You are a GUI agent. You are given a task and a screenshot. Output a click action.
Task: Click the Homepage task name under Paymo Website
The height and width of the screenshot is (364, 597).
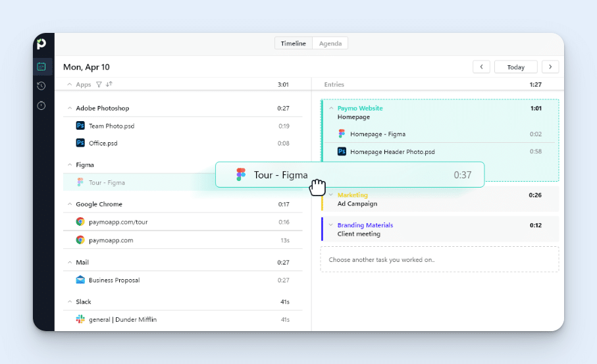353,117
